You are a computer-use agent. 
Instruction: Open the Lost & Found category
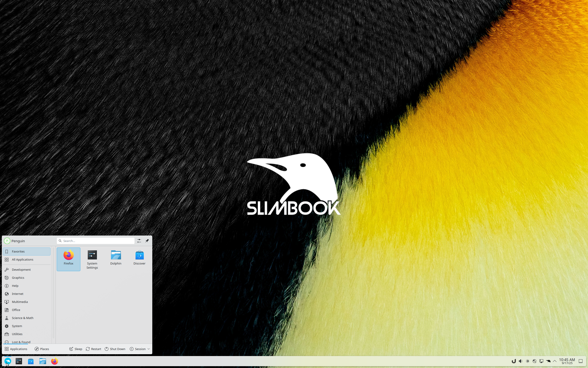click(x=27, y=341)
